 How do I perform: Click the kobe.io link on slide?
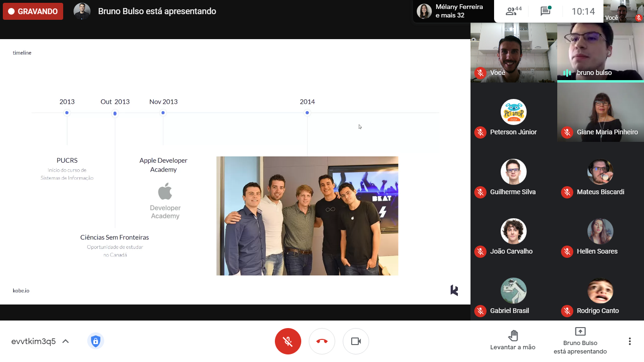tap(21, 291)
